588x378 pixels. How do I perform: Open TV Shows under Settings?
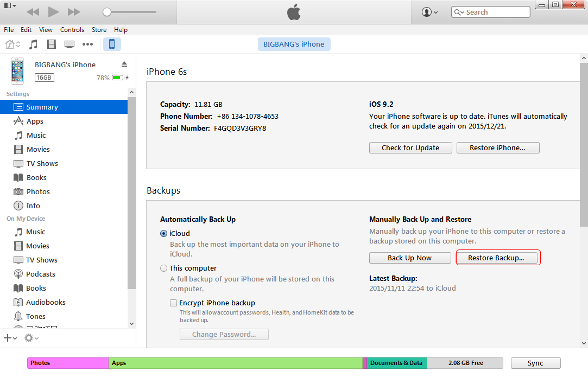coord(64,163)
